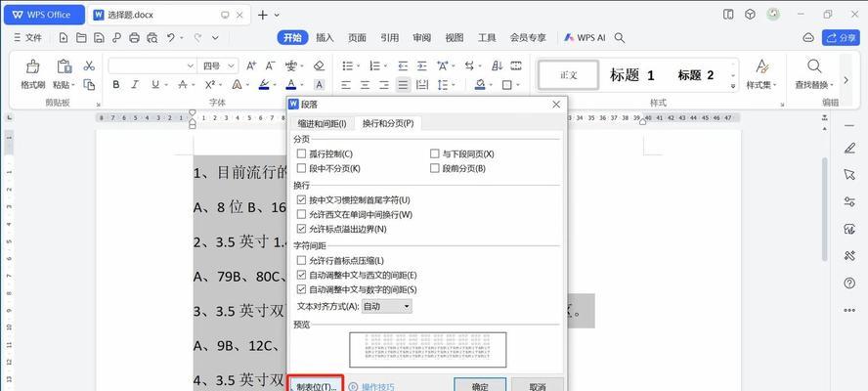Enable 孤行控制(C) checkbox
This screenshot has height=391, width=868.
302,153
